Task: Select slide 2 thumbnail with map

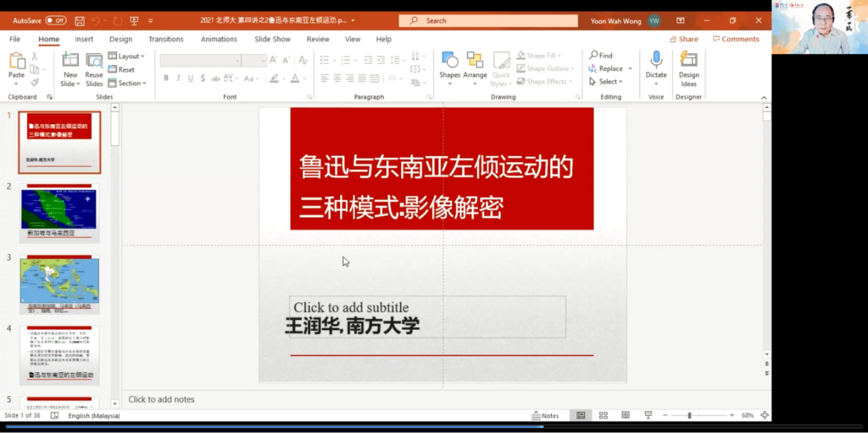Action: pos(59,213)
